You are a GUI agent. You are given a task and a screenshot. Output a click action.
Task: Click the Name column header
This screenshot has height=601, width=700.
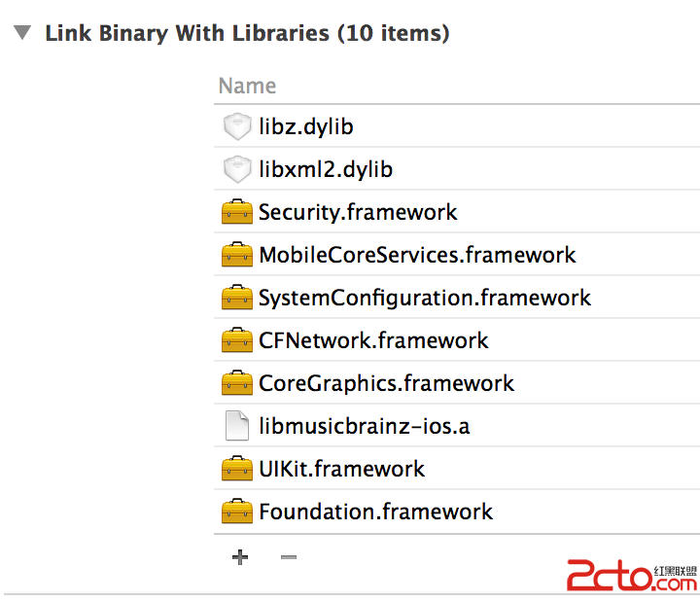pos(248,86)
